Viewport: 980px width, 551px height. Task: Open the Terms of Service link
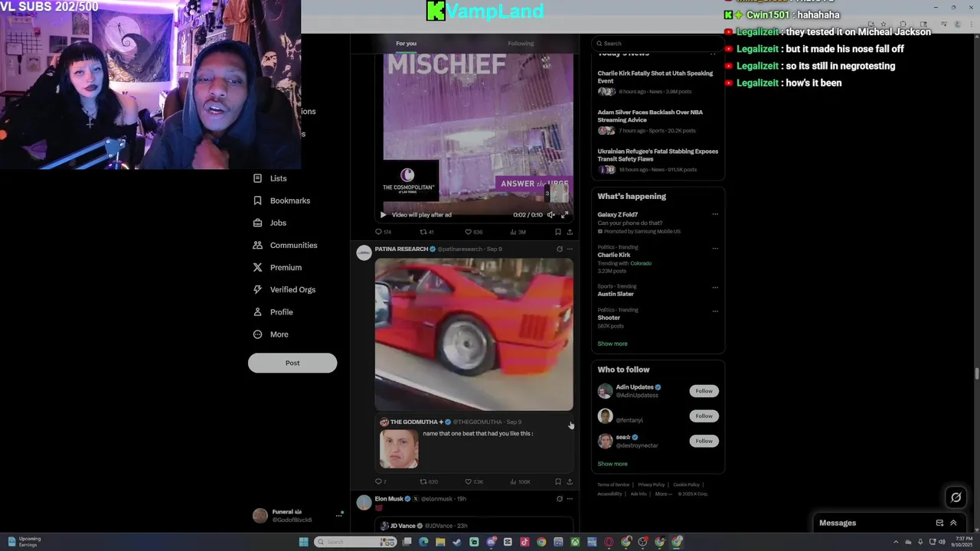(x=613, y=484)
